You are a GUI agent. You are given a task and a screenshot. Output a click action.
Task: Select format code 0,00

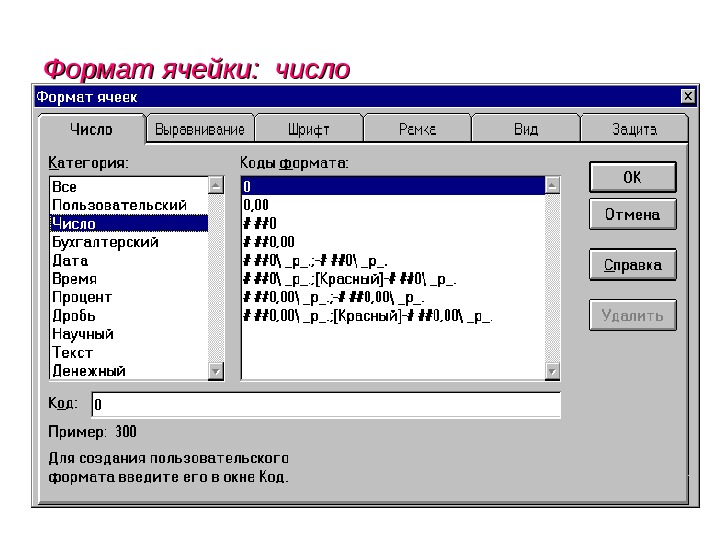tap(393, 205)
